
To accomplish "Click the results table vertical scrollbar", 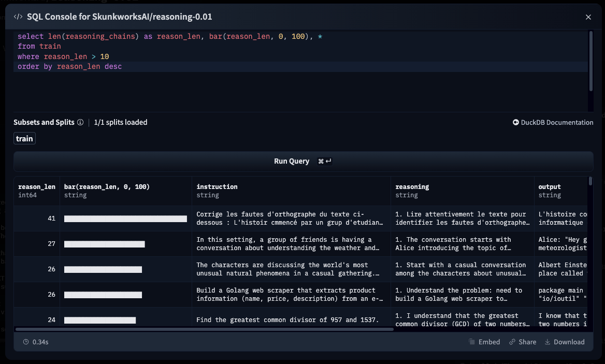I will point(590,181).
